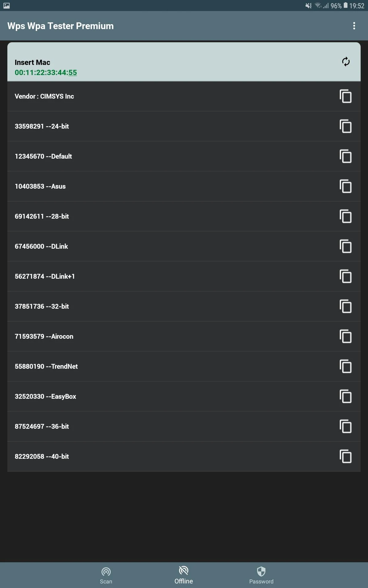Copy the TrendNet PIN 55880190
This screenshot has height=588, width=368.
pyautogui.click(x=346, y=367)
